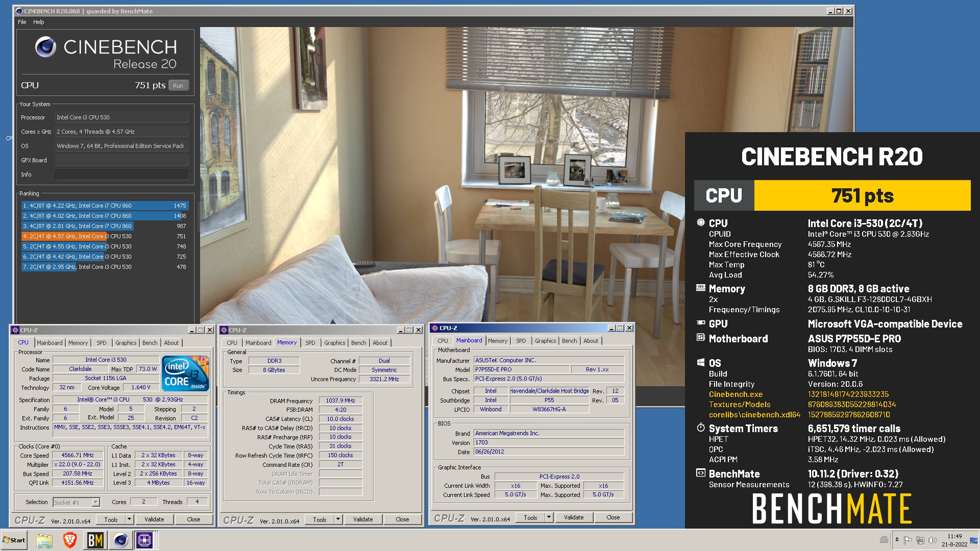
Task: Open the BenchMate taskbar icon
Action: click(95, 540)
